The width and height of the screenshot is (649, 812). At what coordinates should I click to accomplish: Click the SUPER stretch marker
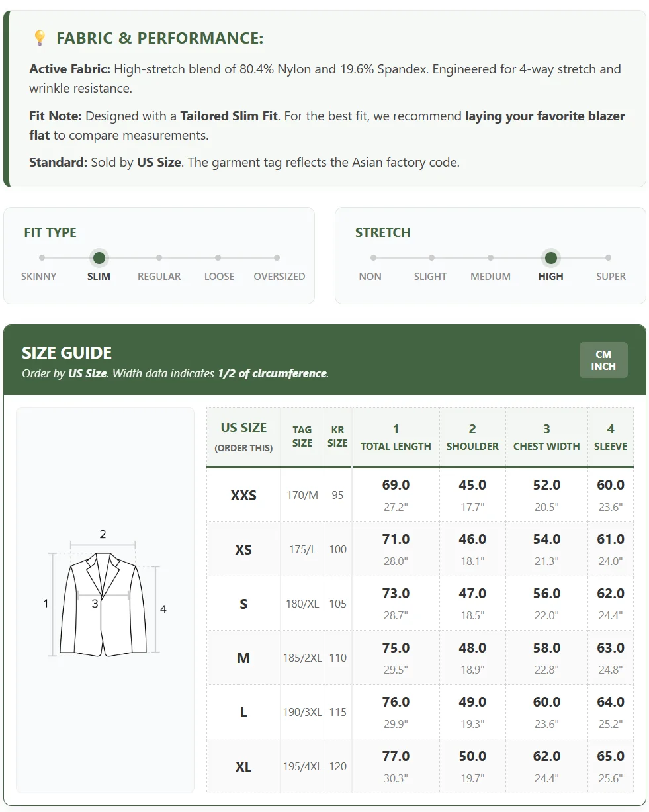coord(608,258)
